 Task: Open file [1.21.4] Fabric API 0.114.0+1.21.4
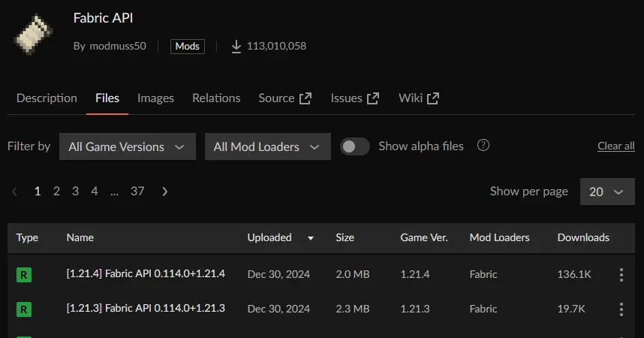pos(146,274)
